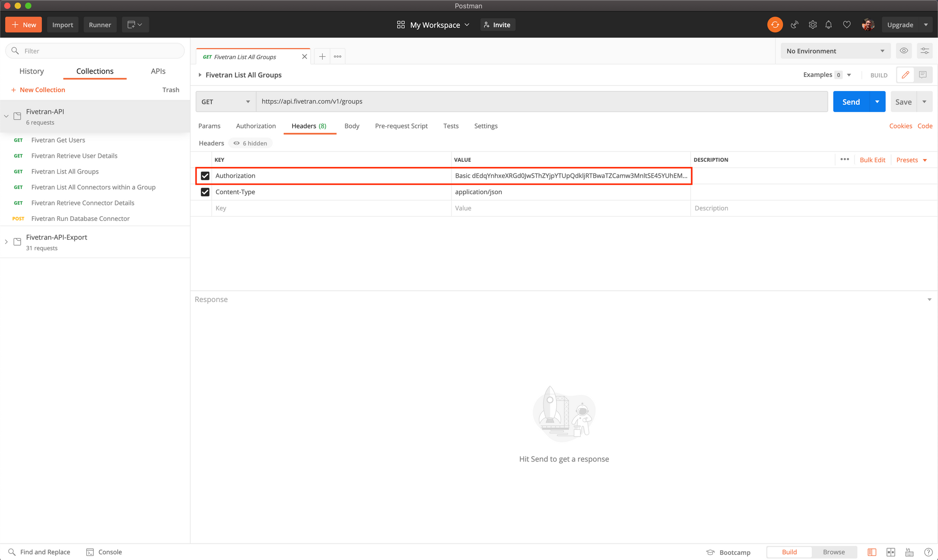Click the environment quick look eye icon
The image size is (938, 560).
(x=904, y=51)
